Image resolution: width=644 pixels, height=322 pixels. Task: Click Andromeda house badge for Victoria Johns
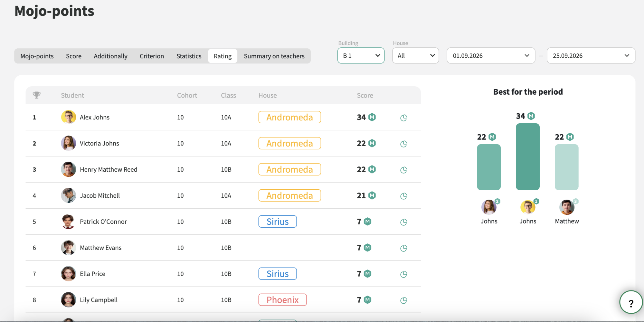[x=289, y=143]
